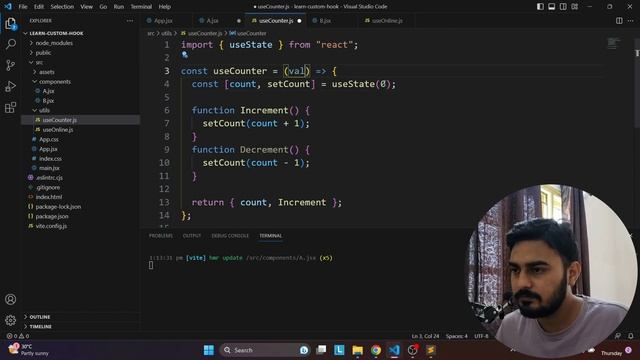This screenshot has width=640, height=360.
Task: Open the Selection menu
Action: 62,7
